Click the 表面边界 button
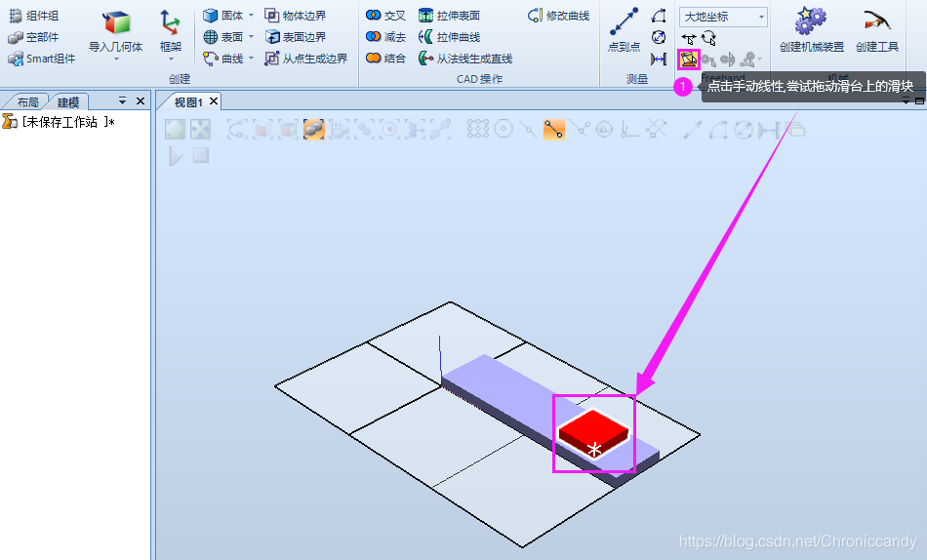 click(x=295, y=37)
